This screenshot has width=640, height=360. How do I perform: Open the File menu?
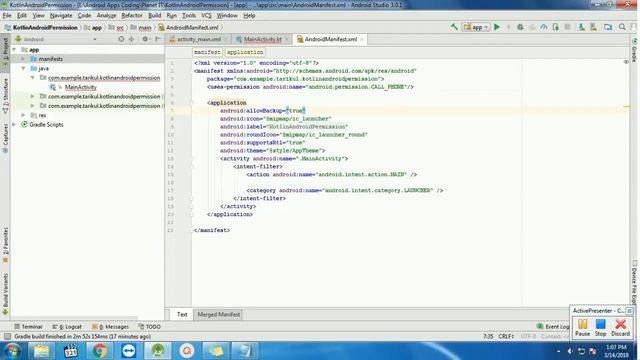(x=7, y=16)
